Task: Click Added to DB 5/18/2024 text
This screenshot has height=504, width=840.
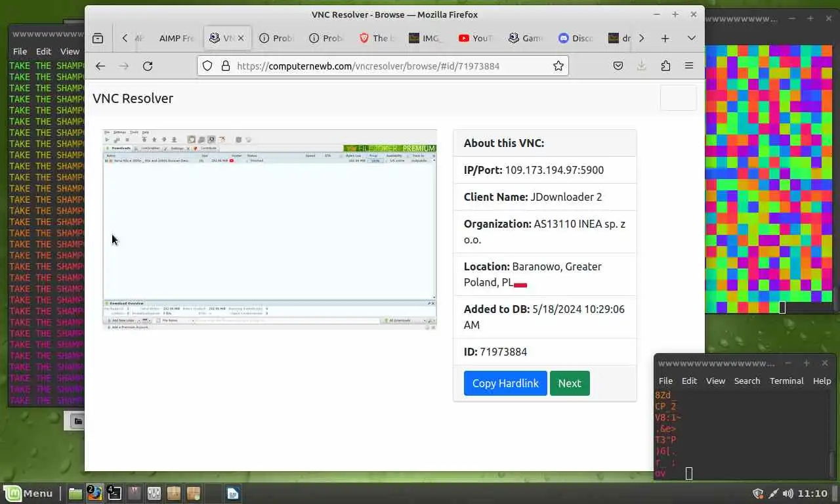Action: 544,317
